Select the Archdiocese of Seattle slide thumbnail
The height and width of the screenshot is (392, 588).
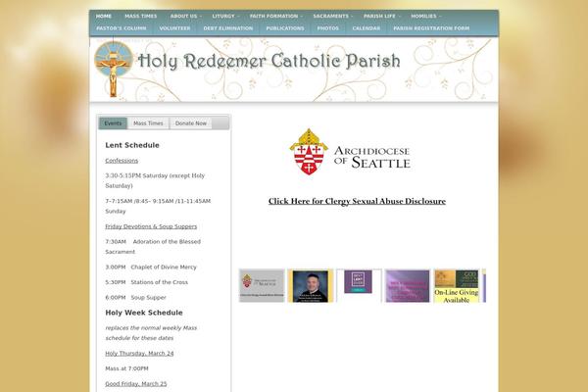262,285
